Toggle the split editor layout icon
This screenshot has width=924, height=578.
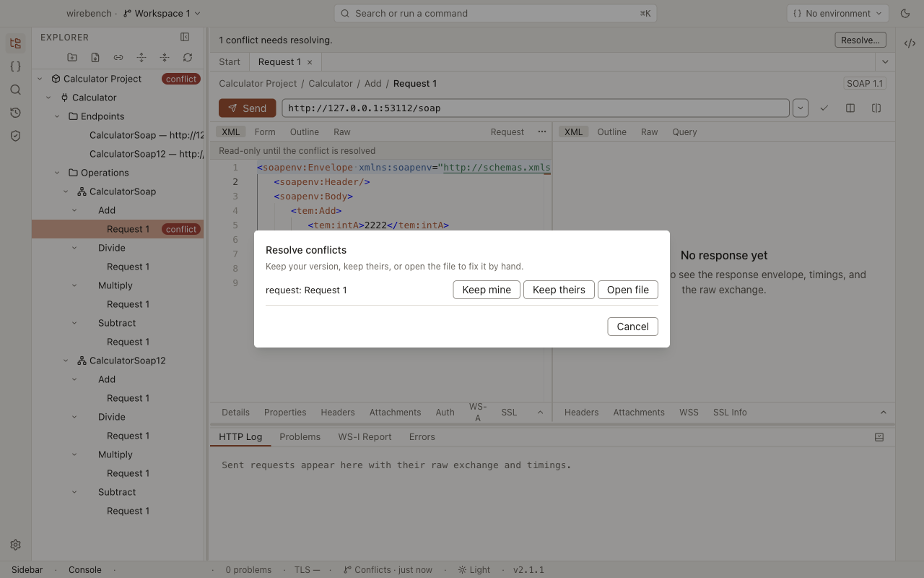click(x=850, y=108)
